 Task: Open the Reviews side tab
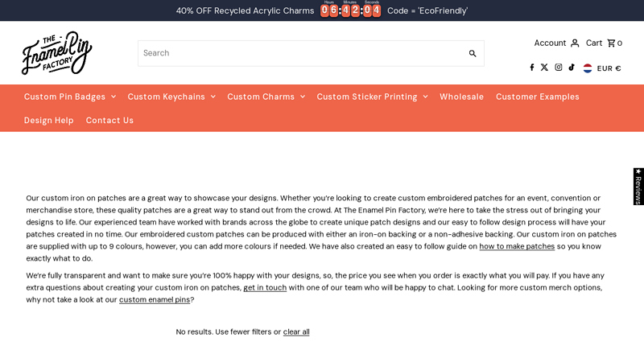tap(638, 187)
